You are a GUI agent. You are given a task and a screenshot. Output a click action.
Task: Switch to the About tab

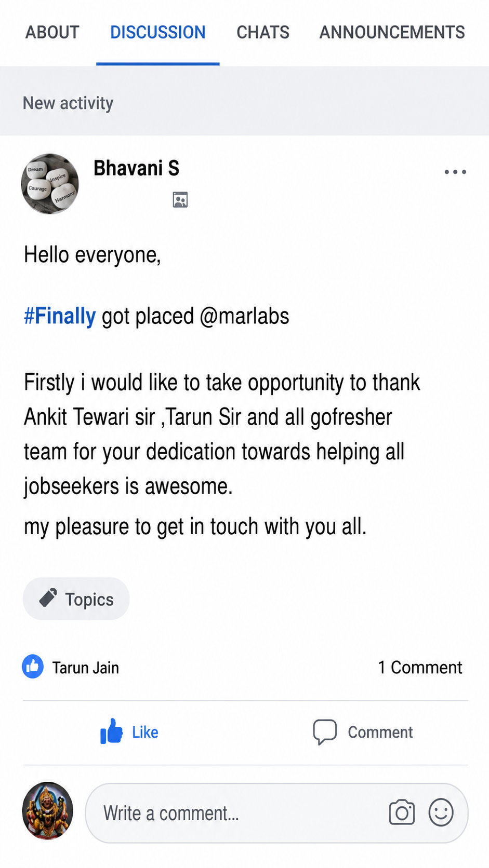(52, 32)
